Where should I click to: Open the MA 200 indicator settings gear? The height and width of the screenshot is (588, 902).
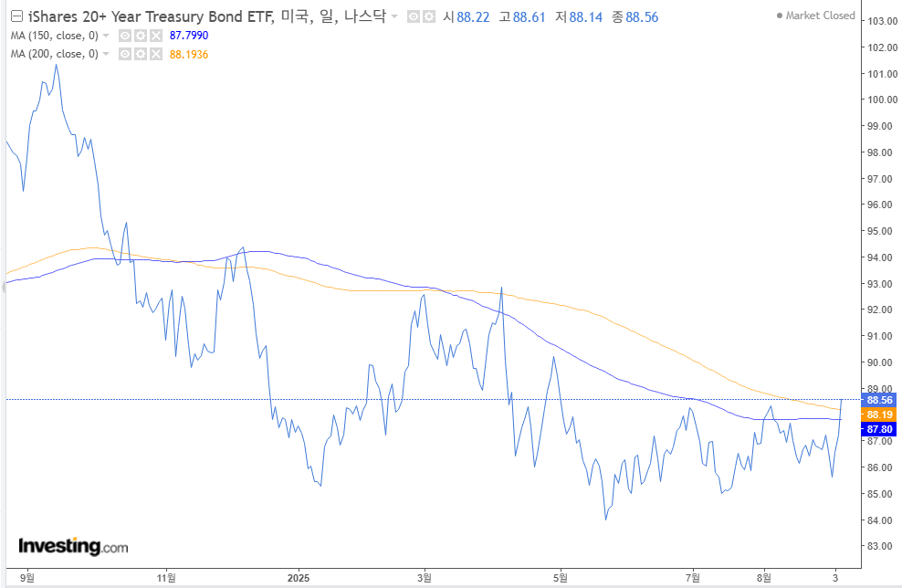click(141, 54)
